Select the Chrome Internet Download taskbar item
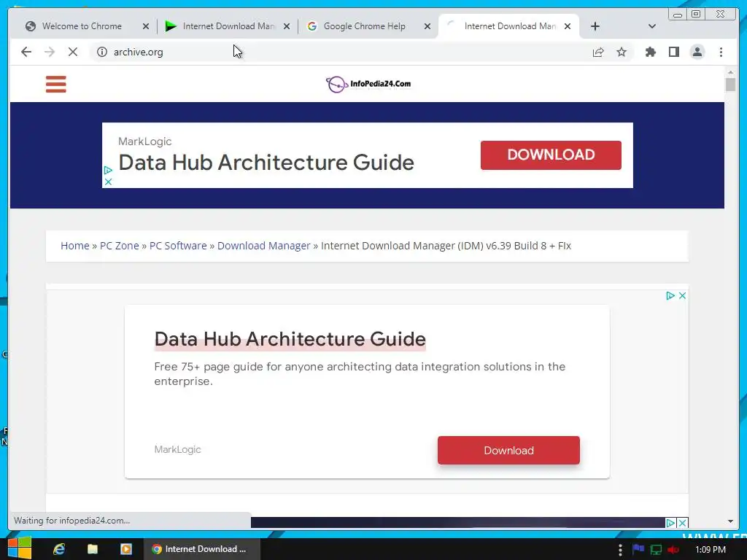 click(201, 549)
